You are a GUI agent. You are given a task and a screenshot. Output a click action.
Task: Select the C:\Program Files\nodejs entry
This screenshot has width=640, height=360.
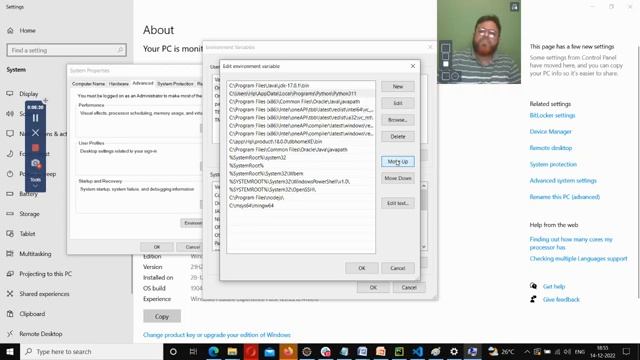tap(301, 198)
